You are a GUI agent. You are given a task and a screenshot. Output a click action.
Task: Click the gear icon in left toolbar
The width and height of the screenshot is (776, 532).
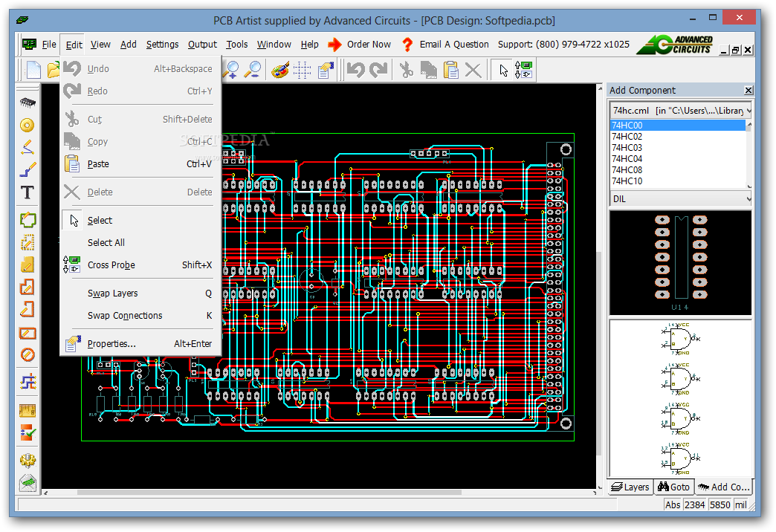28,460
